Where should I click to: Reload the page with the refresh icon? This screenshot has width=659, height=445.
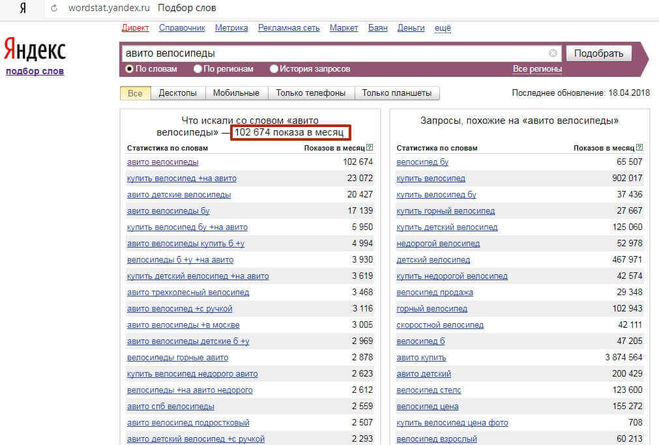[54, 8]
